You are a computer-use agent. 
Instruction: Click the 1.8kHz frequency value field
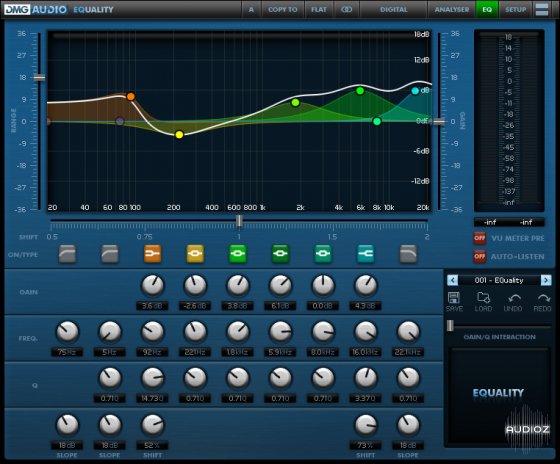238,352
